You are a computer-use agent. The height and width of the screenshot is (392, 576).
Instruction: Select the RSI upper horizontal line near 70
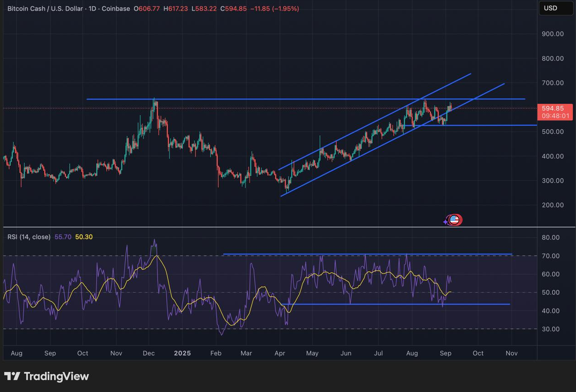coord(367,254)
